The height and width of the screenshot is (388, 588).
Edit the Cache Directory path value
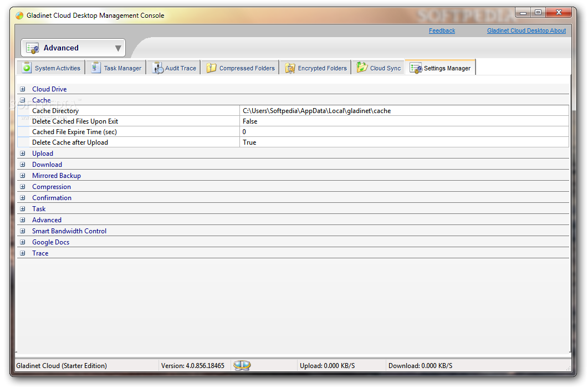(404, 111)
